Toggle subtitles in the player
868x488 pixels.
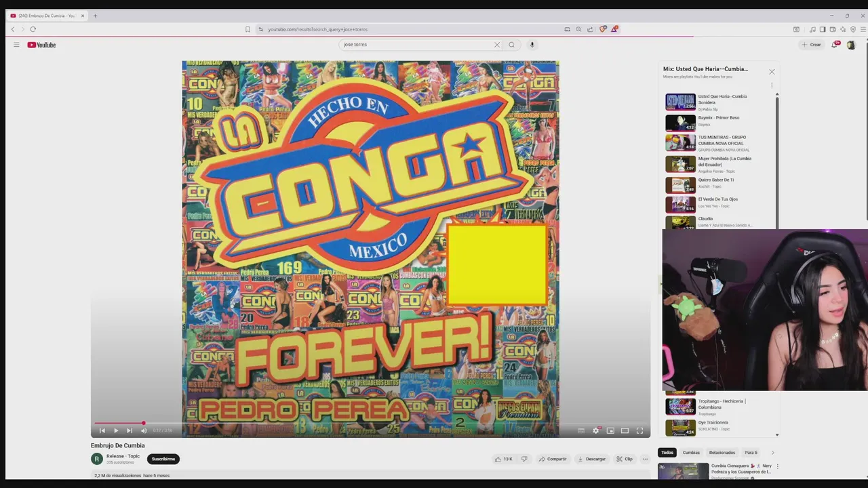coord(581,430)
